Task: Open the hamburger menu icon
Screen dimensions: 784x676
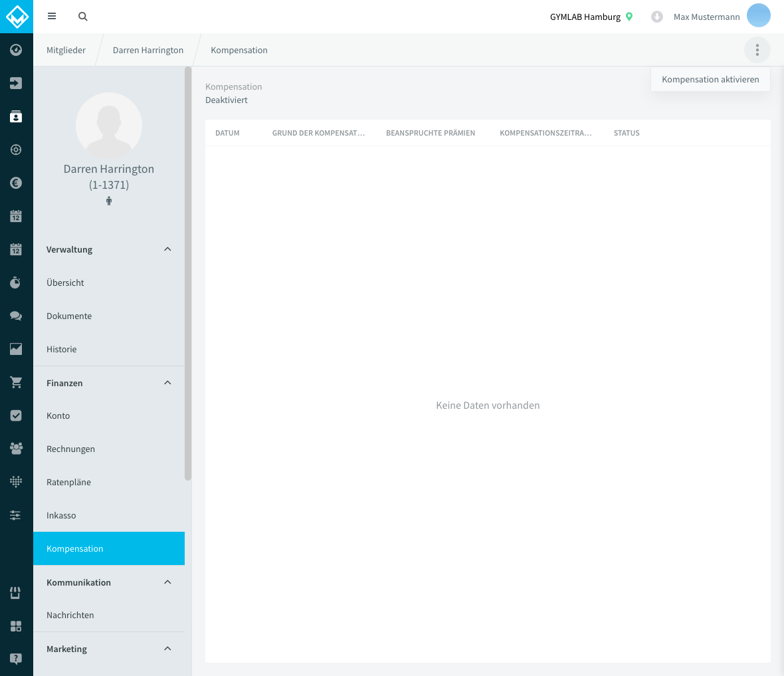Action: (x=52, y=17)
